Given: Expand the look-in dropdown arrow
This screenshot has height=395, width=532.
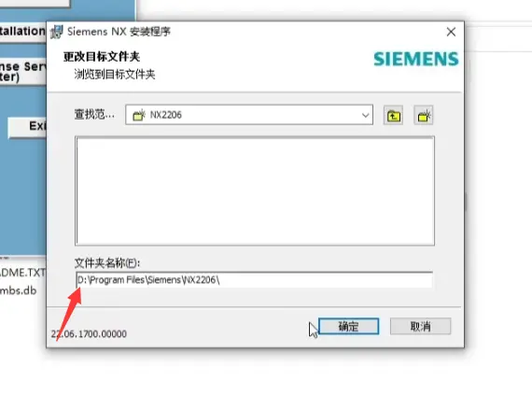Looking at the screenshot, I should tap(365, 115).
